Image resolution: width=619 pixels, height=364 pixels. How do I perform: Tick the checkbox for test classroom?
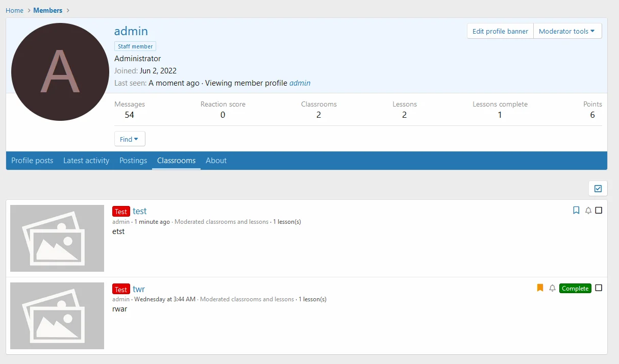tap(599, 210)
